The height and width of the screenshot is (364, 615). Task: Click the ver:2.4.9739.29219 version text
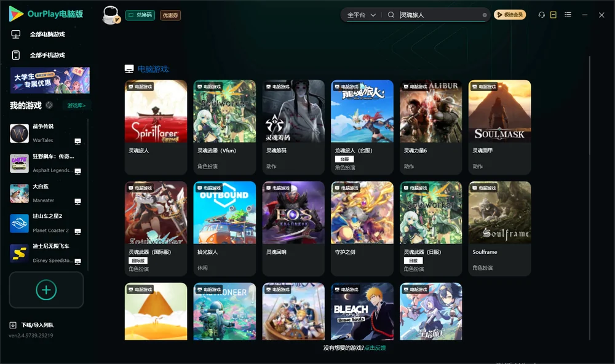[x=31, y=335]
